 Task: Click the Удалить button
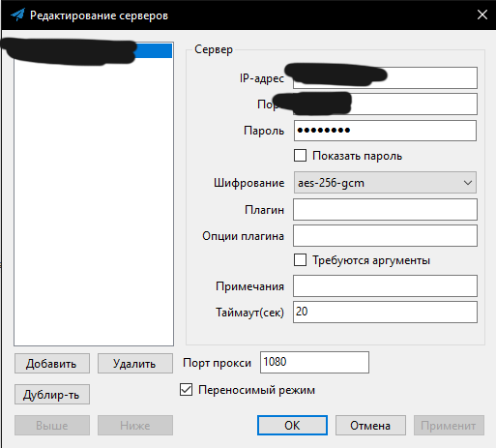[x=135, y=364]
